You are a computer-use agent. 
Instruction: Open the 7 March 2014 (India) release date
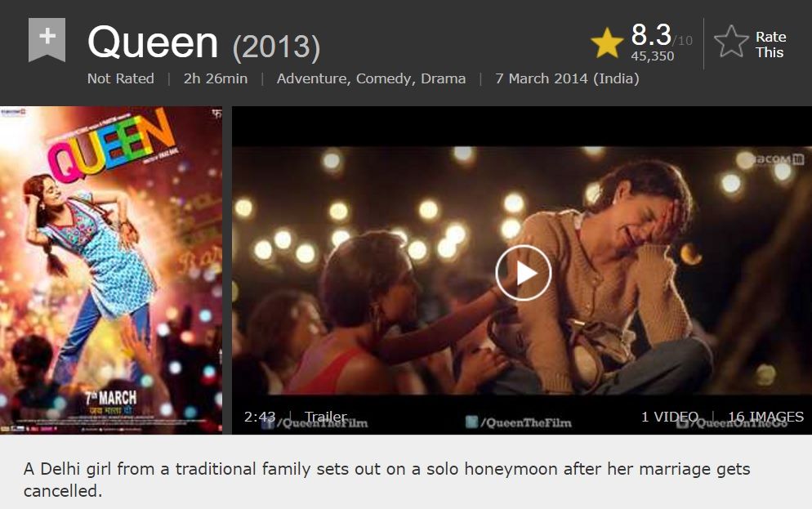[567, 78]
